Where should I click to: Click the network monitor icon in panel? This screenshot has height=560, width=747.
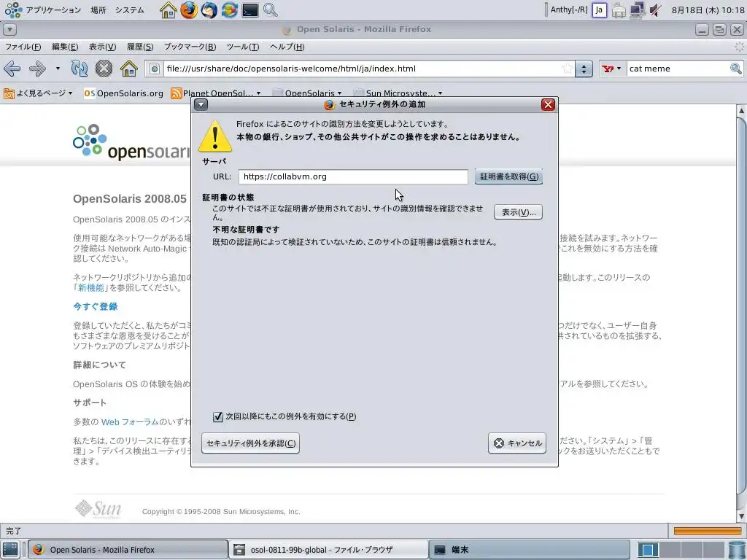637,10
